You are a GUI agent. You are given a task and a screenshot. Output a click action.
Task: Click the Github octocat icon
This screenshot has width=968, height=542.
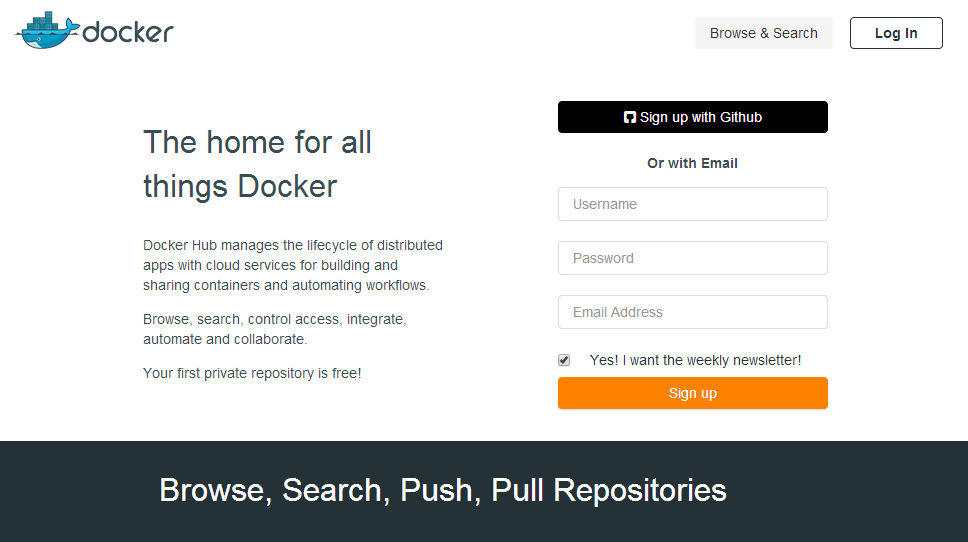tap(629, 117)
